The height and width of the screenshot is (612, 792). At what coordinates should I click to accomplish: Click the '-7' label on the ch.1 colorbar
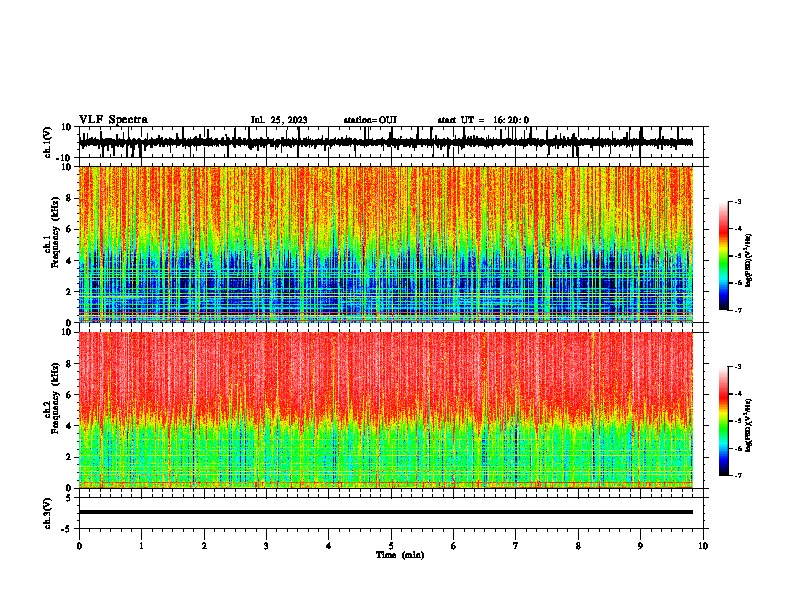click(737, 310)
